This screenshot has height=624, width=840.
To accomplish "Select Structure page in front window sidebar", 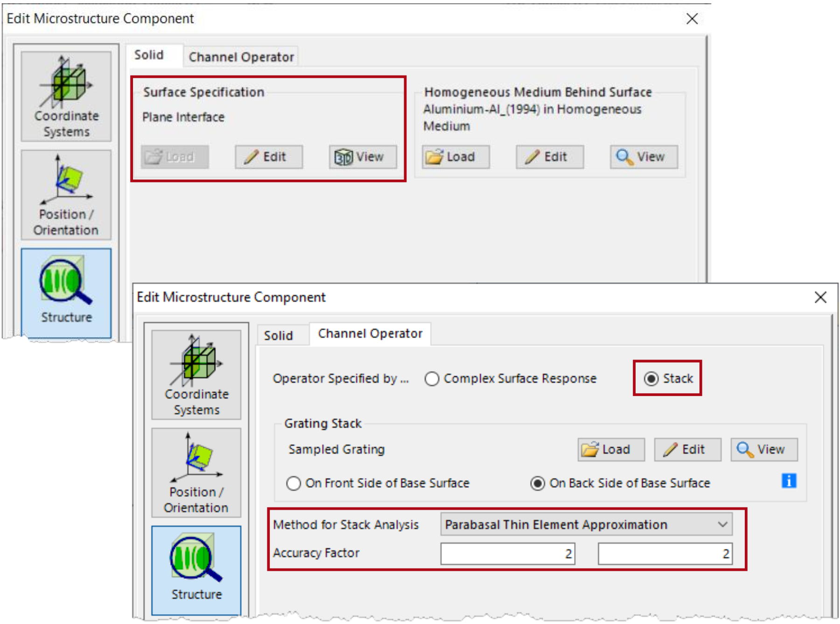I will (196, 571).
